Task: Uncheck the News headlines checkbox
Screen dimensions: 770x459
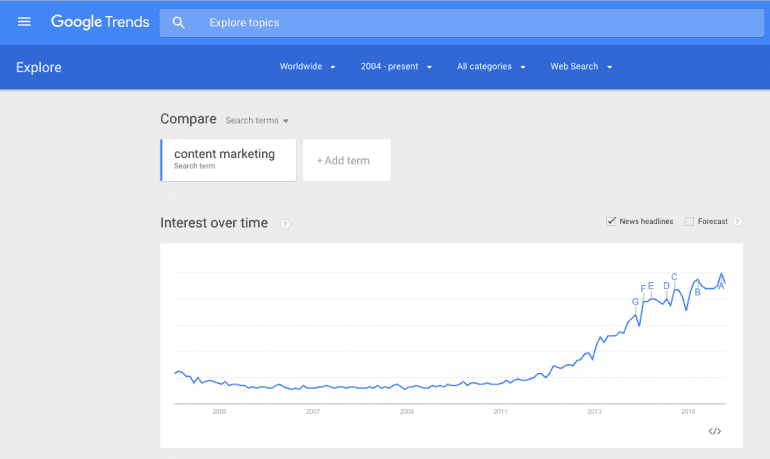Action: pos(610,221)
